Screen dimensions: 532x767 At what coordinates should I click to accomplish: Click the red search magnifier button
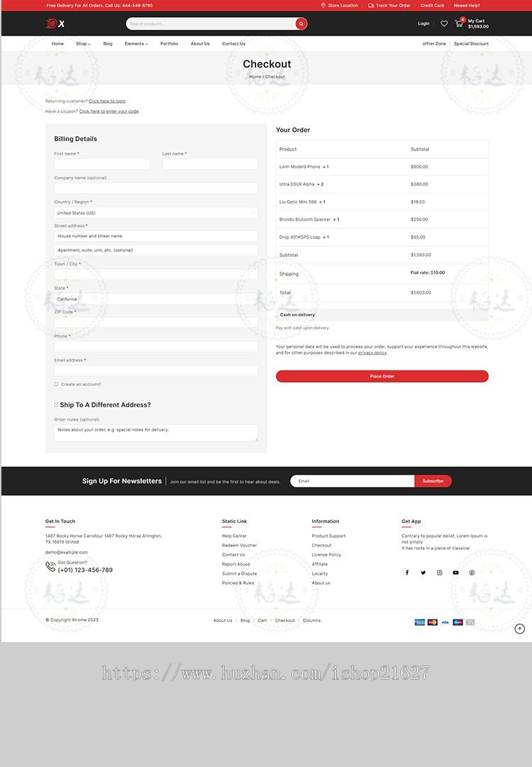coord(301,23)
